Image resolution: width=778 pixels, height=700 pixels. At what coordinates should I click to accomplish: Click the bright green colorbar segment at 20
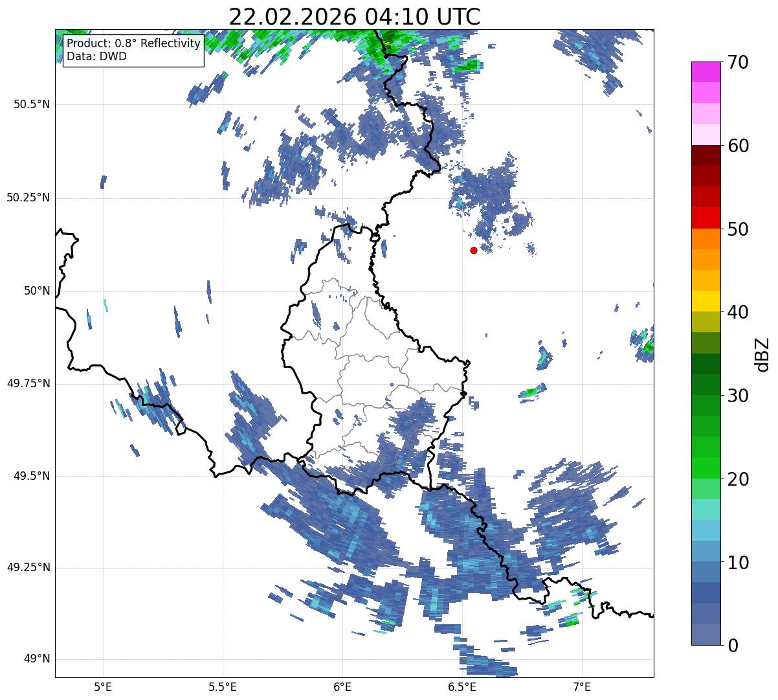(x=706, y=468)
